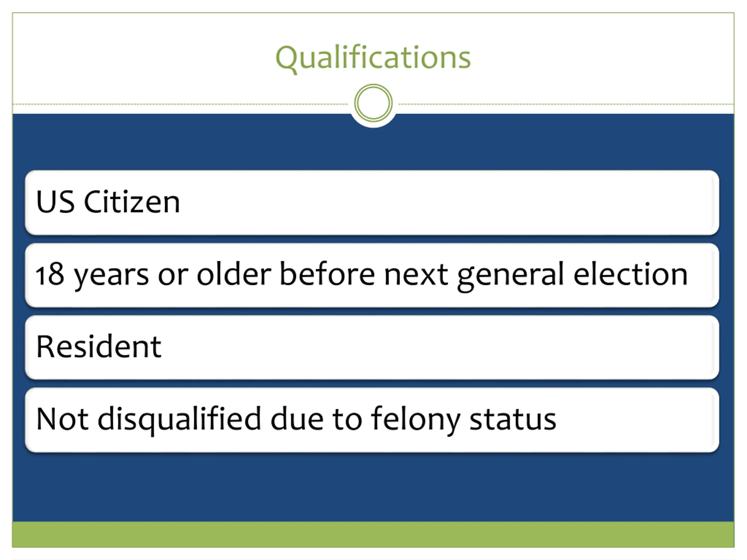Select the Not disqualified due to felony status box
The height and width of the screenshot is (560, 747).
click(372, 420)
